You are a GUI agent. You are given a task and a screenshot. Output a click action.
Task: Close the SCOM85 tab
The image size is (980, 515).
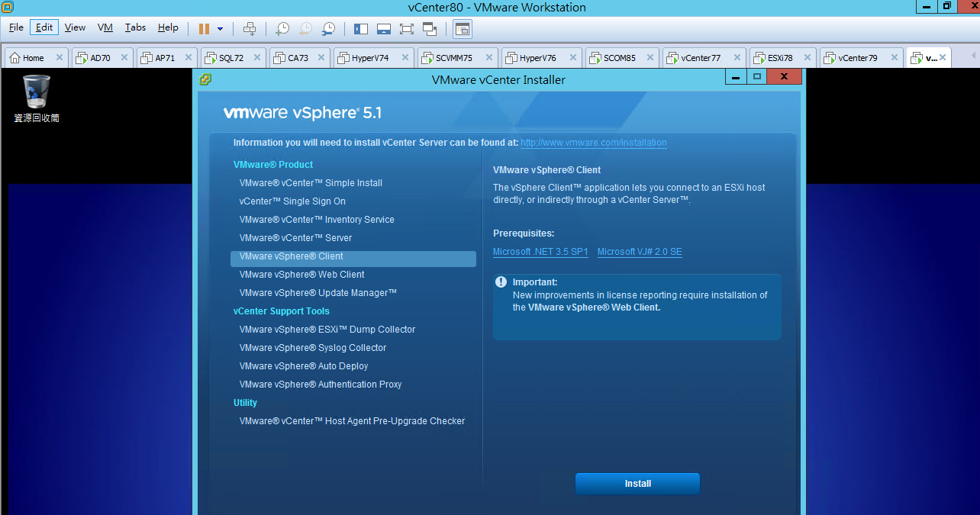pos(650,58)
